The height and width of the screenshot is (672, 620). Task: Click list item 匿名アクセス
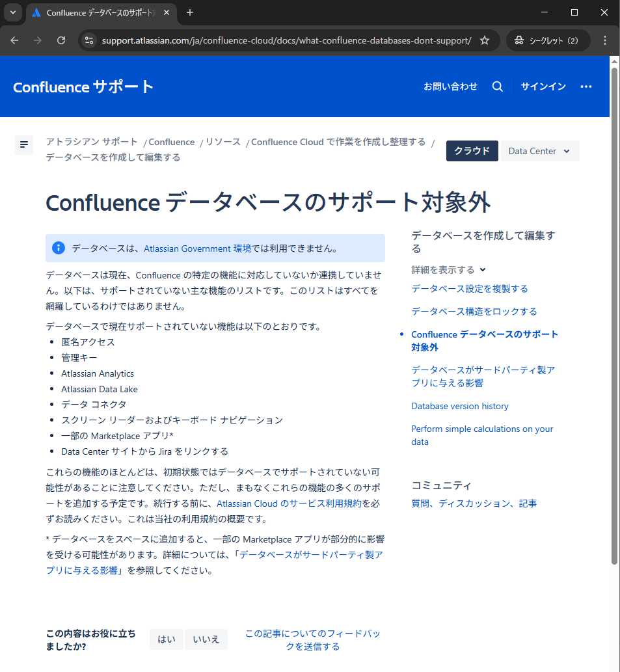pos(88,342)
